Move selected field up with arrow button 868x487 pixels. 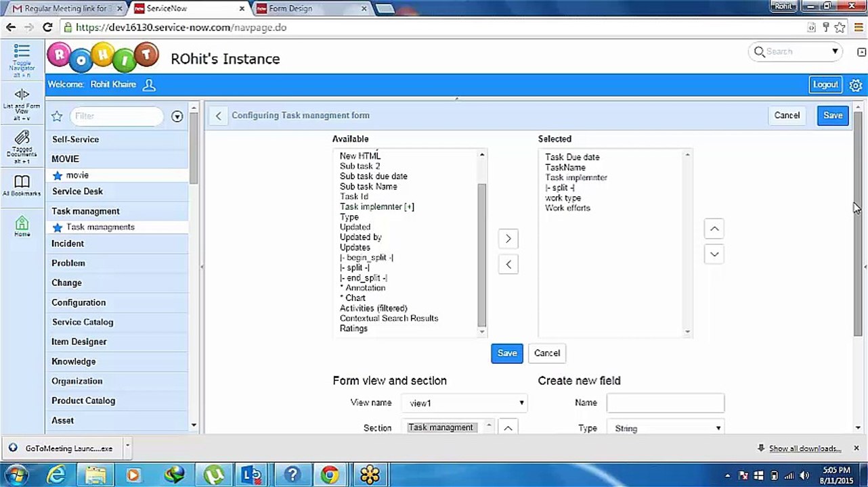[x=714, y=229]
